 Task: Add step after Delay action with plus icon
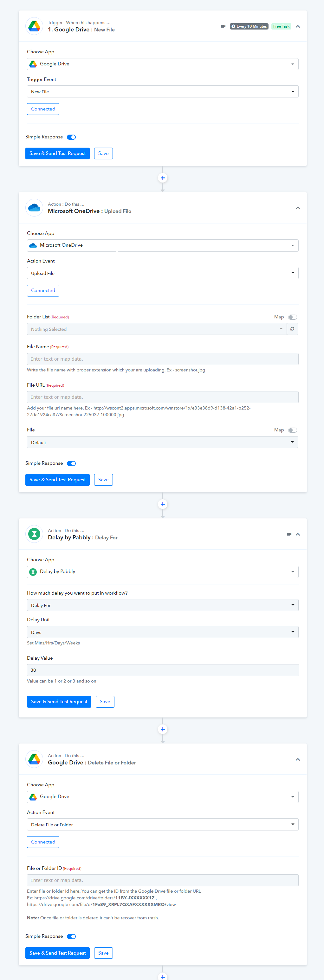pos(163,729)
